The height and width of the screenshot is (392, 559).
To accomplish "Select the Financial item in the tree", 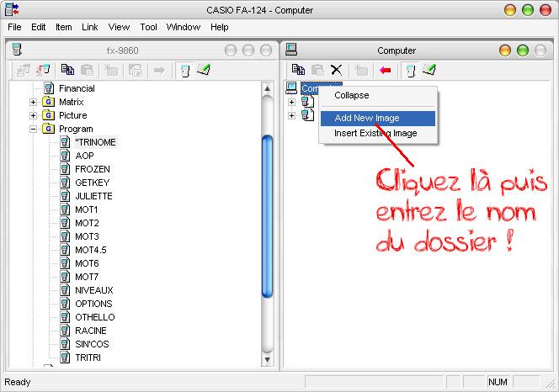I will pos(77,88).
